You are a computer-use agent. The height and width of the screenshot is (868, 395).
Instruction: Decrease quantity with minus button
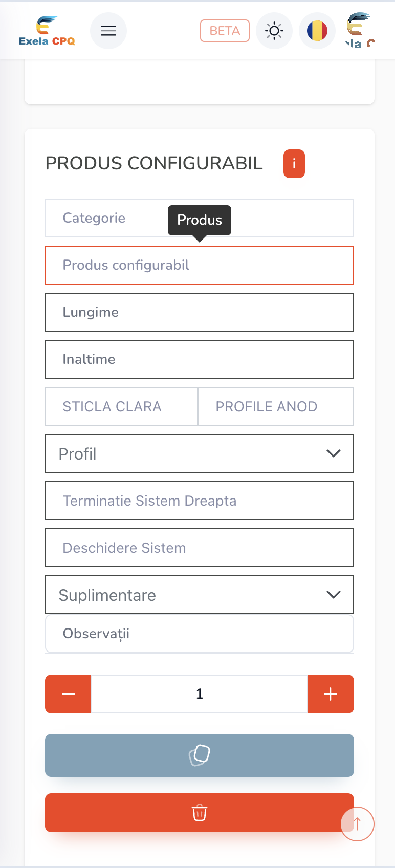(69, 694)
